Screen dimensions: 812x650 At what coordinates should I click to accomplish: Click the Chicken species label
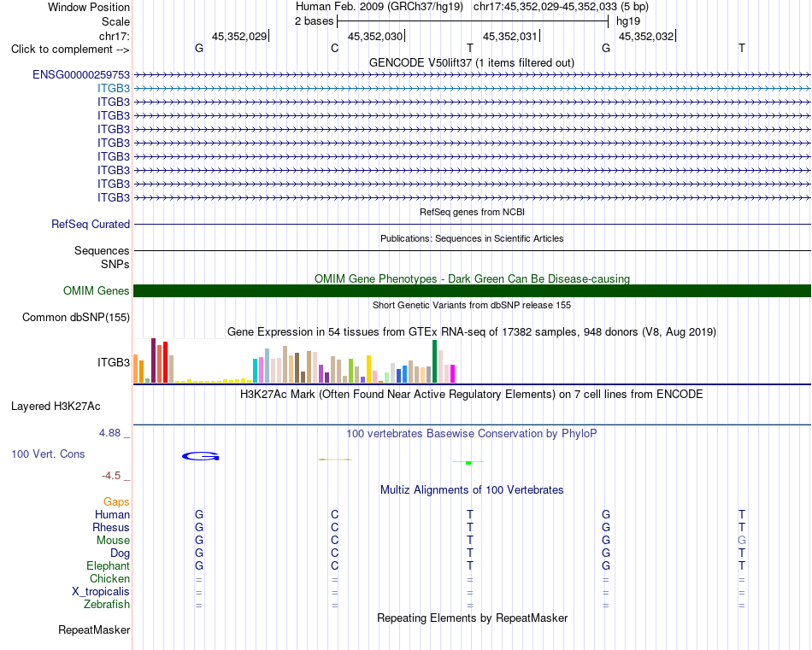pyautogui.click(x=109, y=578)
